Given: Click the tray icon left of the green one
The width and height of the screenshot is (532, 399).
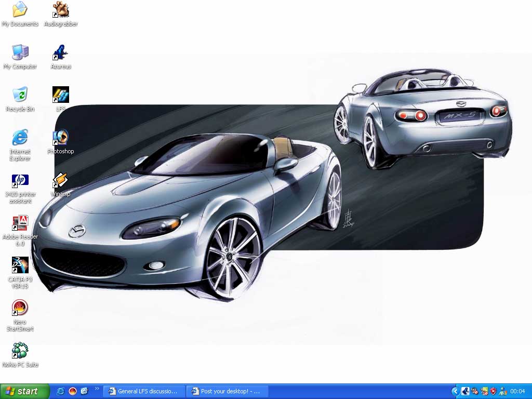Looking at the screenshot, I should pyautogui.click(x=475, y=392).
